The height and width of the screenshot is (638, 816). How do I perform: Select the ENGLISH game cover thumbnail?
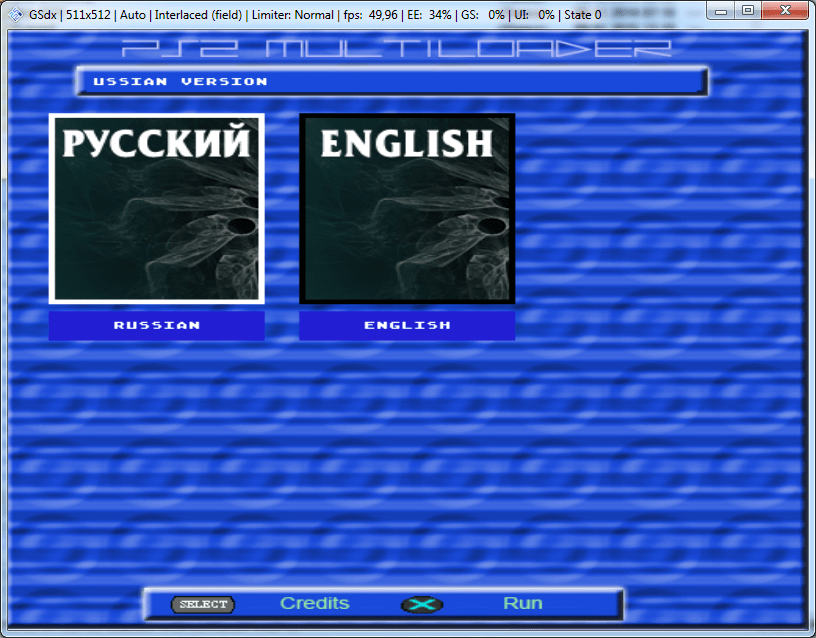coord(407,208)
